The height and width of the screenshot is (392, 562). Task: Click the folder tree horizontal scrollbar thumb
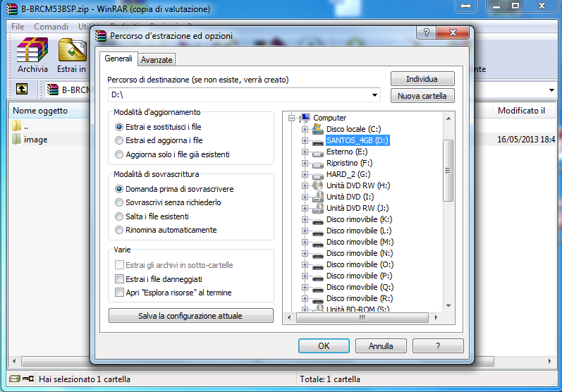[362, 317]
